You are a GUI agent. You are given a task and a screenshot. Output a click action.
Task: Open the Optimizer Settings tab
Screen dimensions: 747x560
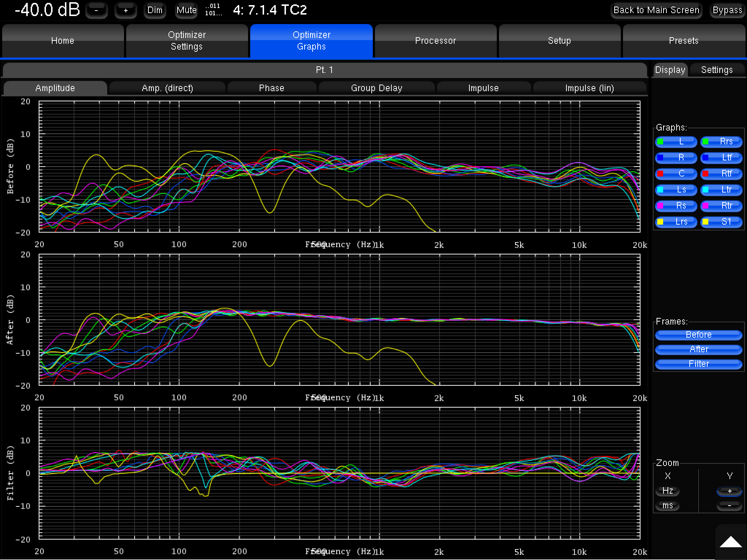pyautogui.click(x=187, y=40)
